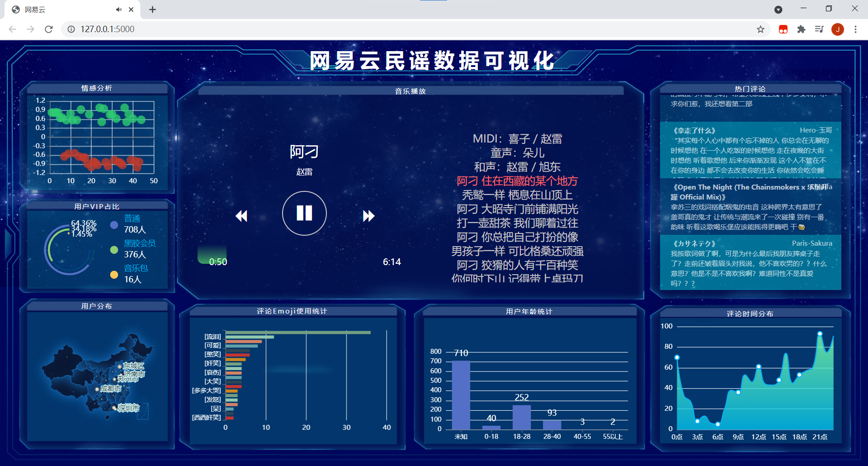The image size is (868, 466).
Task: Select the 深圳市 map marker
Action: point(114,408)
